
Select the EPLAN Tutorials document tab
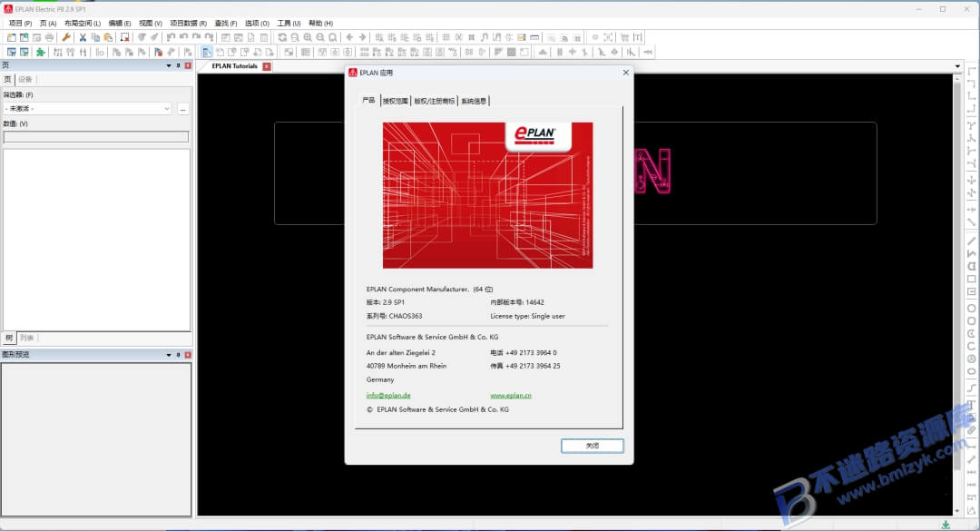point(234,65)
